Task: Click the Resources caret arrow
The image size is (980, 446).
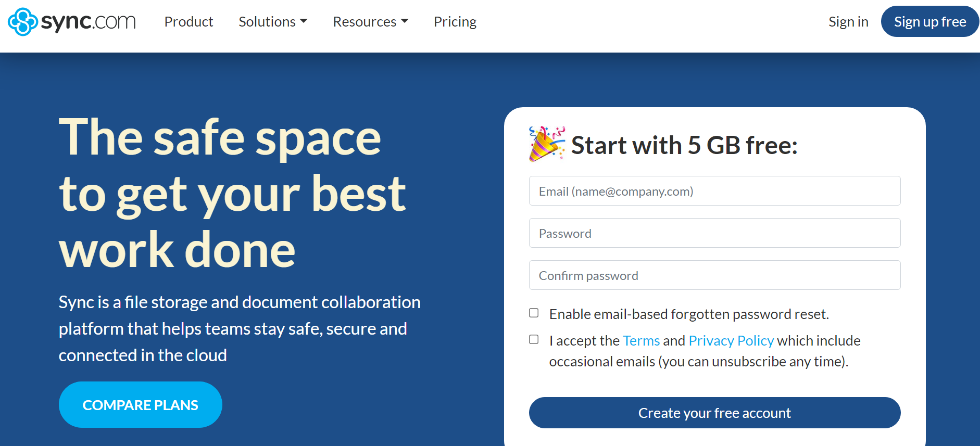Action: [x=405, y=21]
